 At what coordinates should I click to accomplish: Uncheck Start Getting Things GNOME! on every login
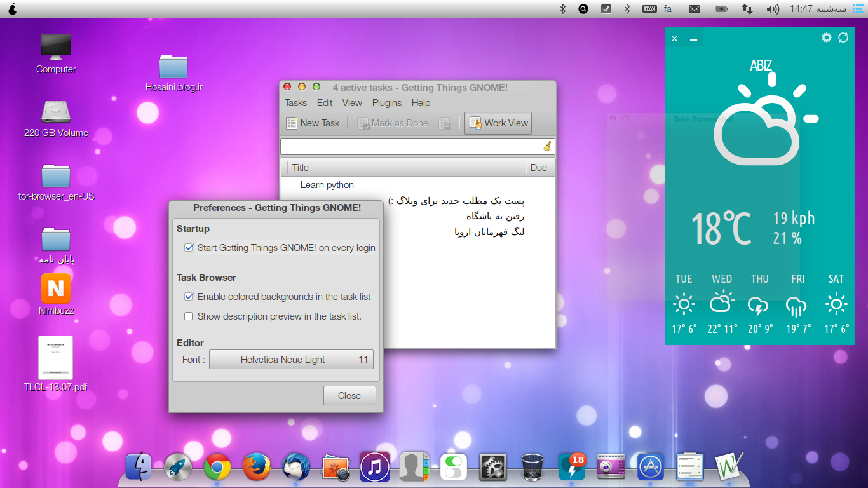click(x=189, y=248)
